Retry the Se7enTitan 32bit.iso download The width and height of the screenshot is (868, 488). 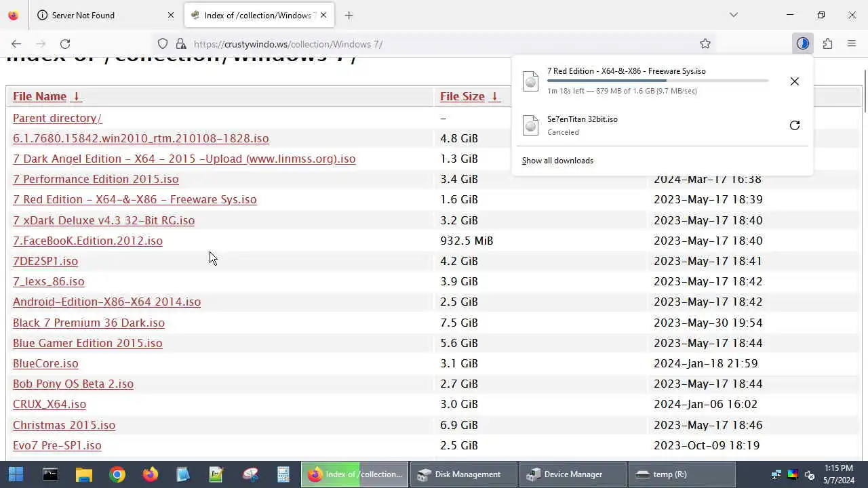(x=795, y=125)
